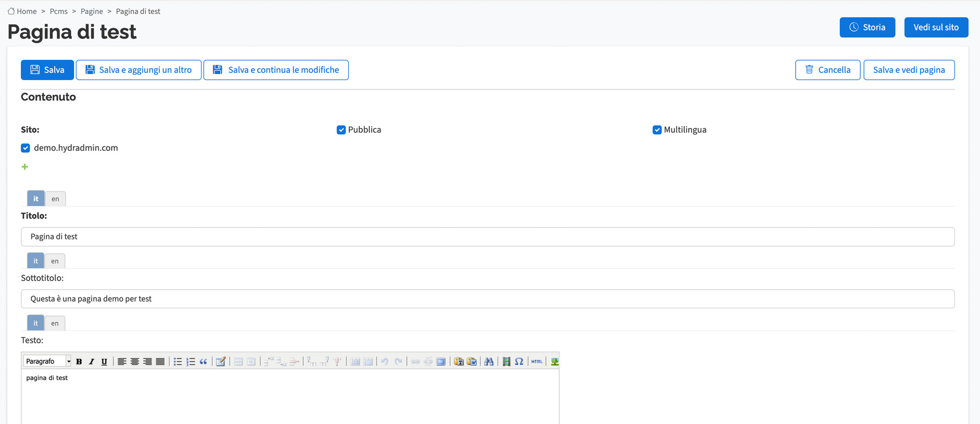980x424 pixels.
Task: Open find and replace binoculars icon
Action: click(x=489, y=362)
